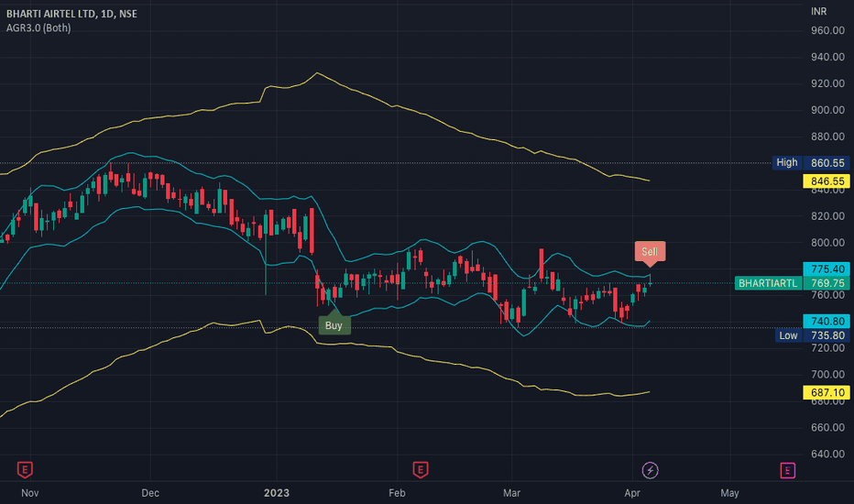
Task: Click the pink upcoming earnings marker in May
Action: (x=787, y=470)
